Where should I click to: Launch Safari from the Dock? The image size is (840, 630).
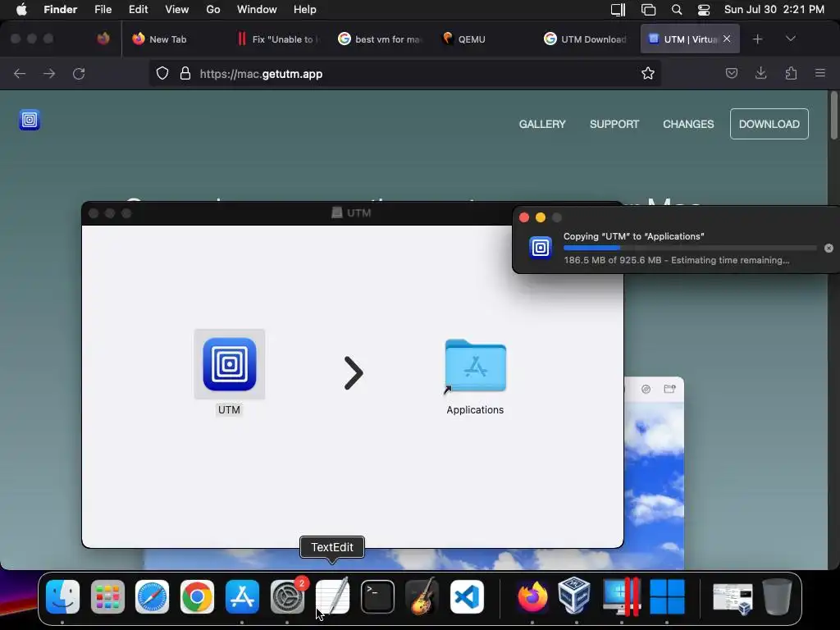pyautogui.click(x=152, y=597)
